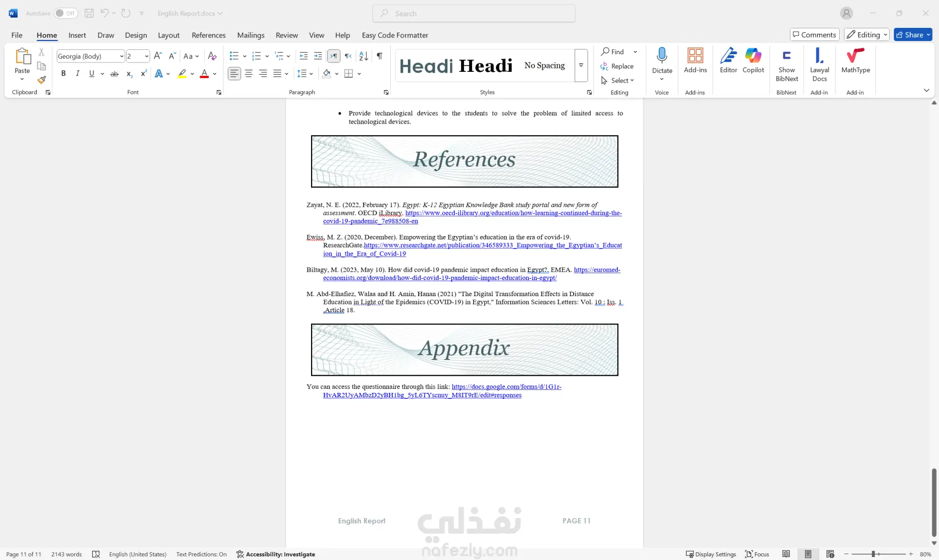
Task: Open the Mailings ribbon tab
Action: 250,35
